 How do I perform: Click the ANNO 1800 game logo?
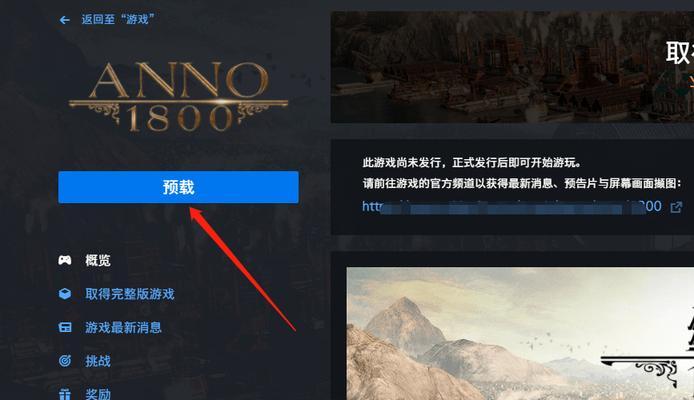[178, 96]
